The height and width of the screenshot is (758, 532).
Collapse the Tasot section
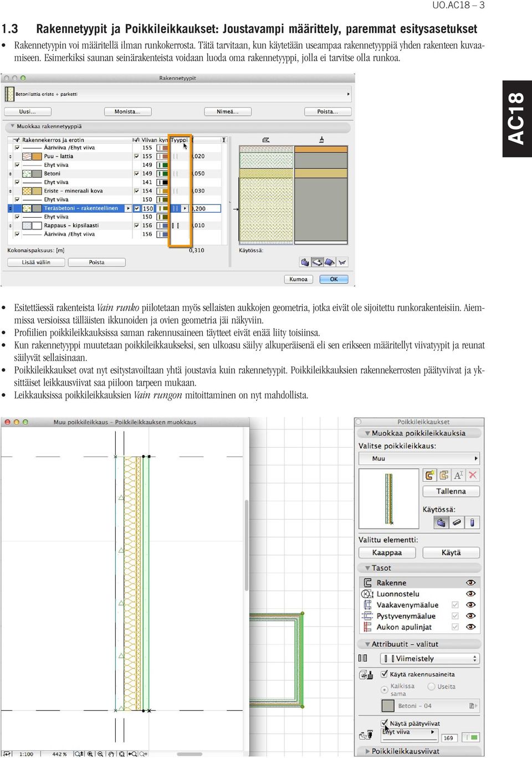(367, 568)
